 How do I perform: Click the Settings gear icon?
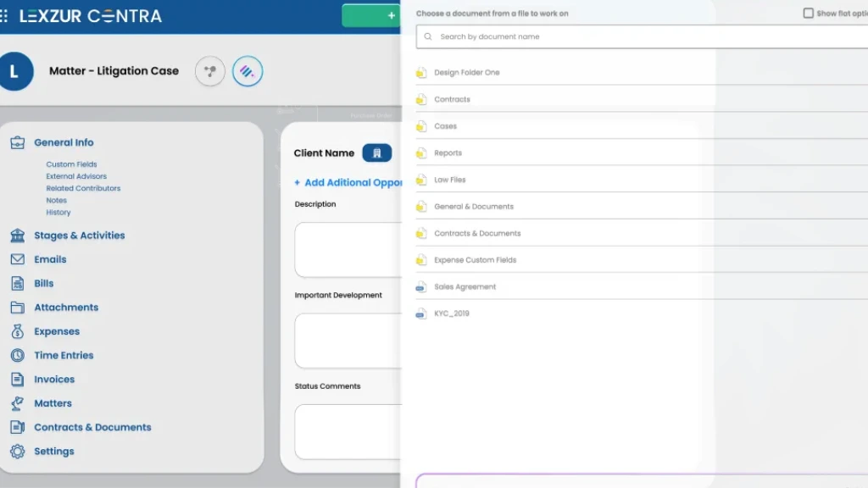(x=18, y=452)
